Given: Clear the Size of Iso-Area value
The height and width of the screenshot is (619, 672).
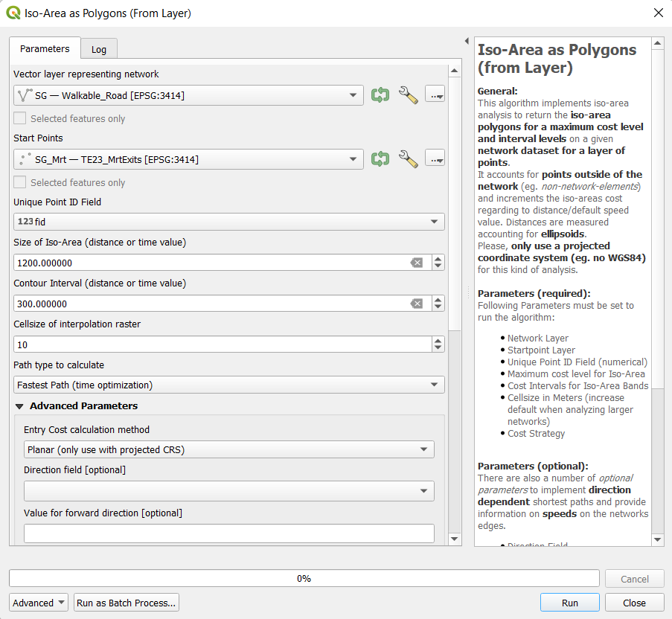Looking at the screenshot, I should point(417,263).
